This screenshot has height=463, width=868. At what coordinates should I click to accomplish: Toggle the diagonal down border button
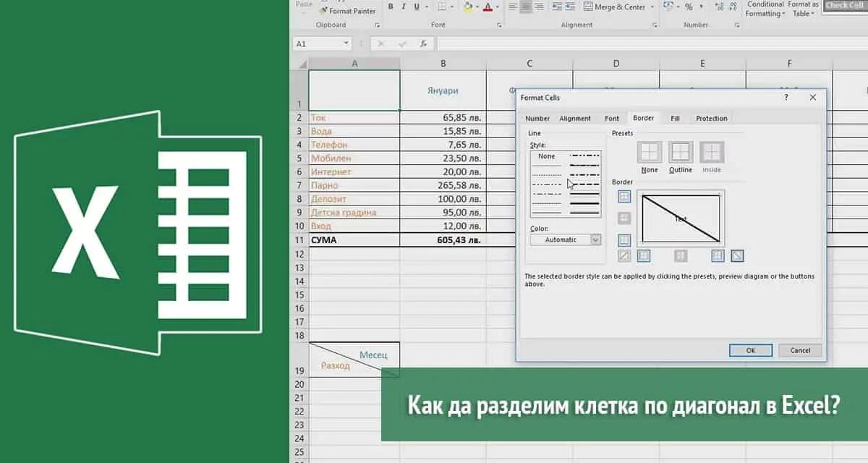pos(737,255)
